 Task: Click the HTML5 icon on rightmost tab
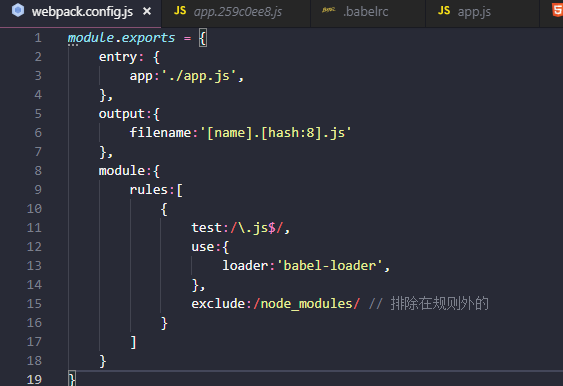click(x=558, y=10)
